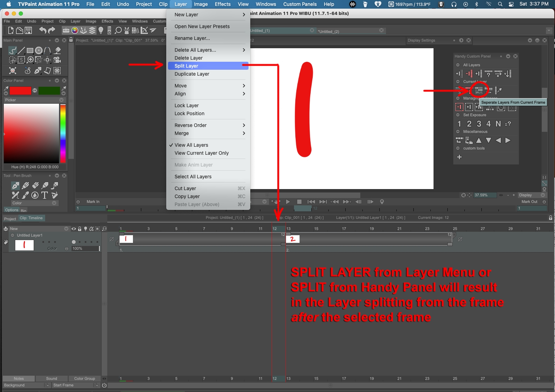Click the N exposure button
555x392 pixels.
pos(498,124)
